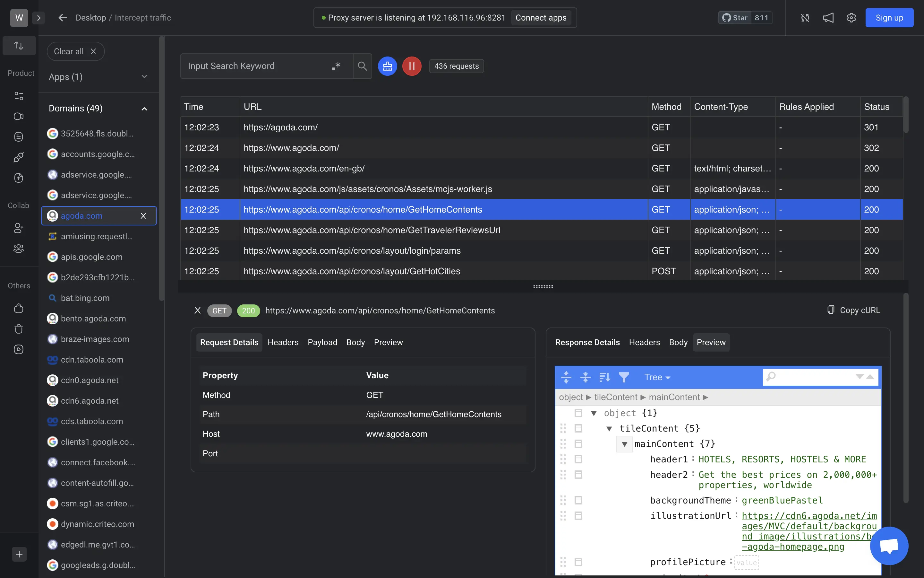Image resolution: width=924 pixels, height=578 pixels.
Task: Open the HTTP rules sidebar icon
Action: (x=19, y=96)
